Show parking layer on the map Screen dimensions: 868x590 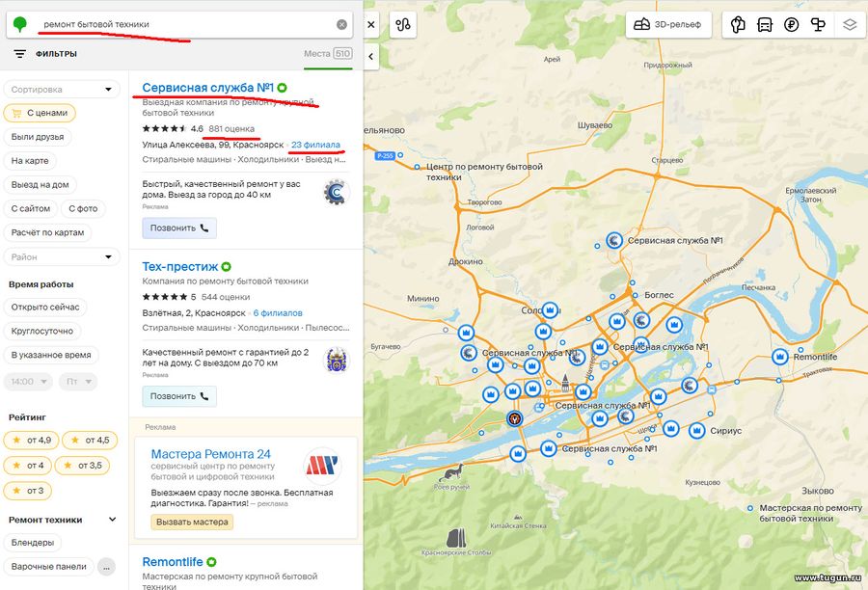[738, 24]
